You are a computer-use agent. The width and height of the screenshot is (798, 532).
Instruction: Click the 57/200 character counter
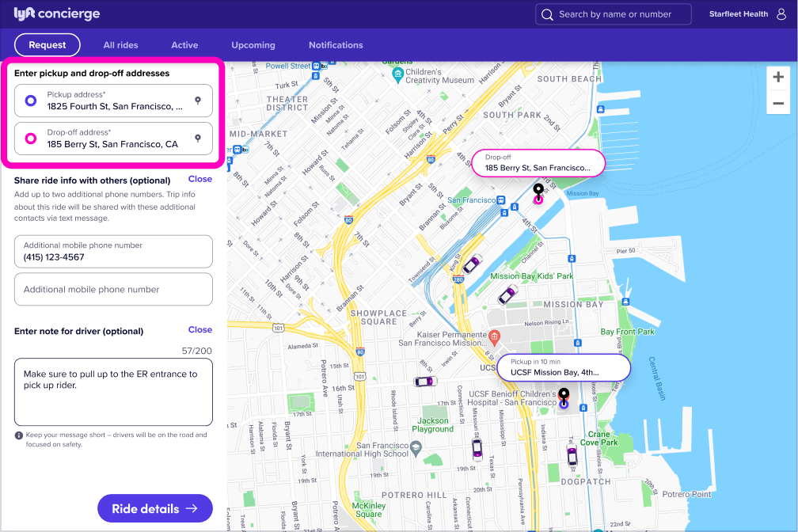196,351
